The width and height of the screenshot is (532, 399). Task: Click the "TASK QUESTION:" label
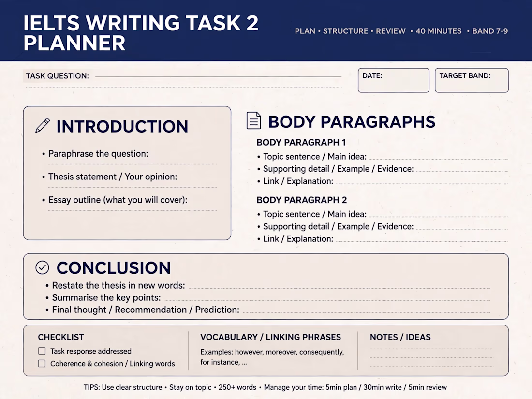coord(58,75)
